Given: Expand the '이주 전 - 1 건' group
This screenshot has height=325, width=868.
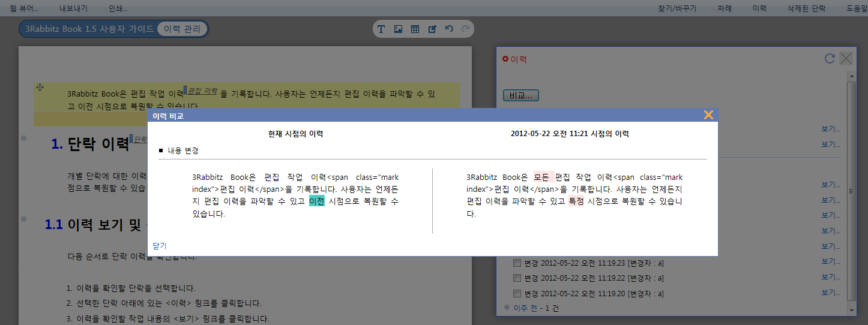Looking at the screenshot, I should [507, 308].
